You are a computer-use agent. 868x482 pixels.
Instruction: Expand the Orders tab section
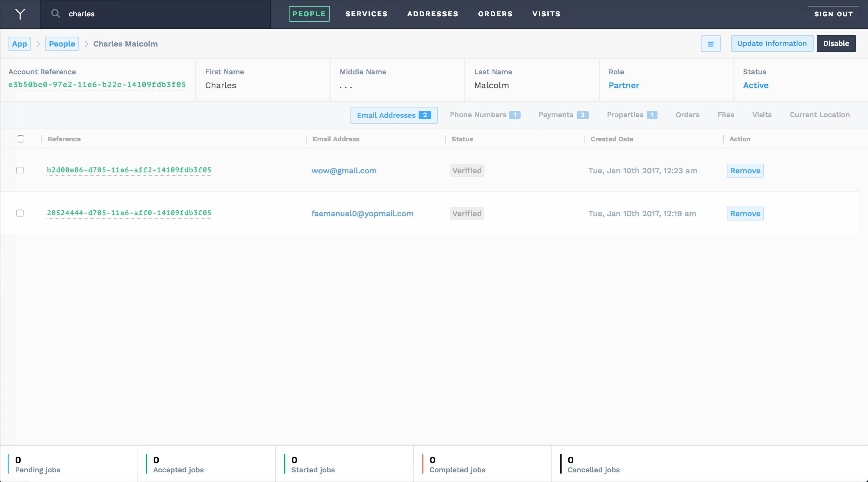(x=687, y=114)
